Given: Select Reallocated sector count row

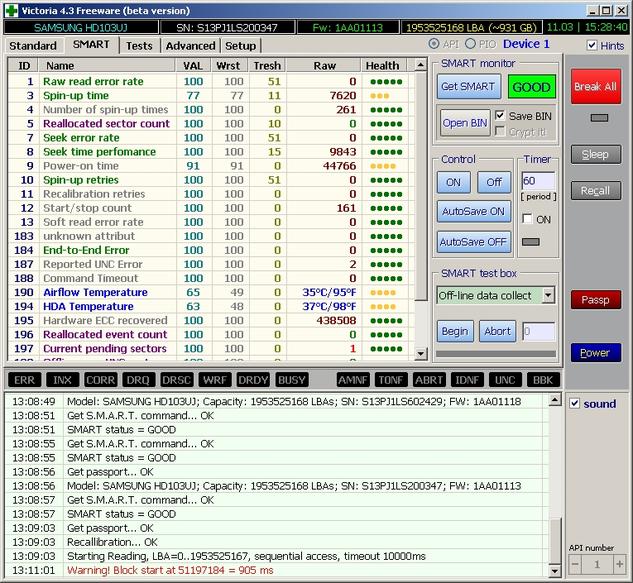Looking at the screenshot, I should 209,124.
